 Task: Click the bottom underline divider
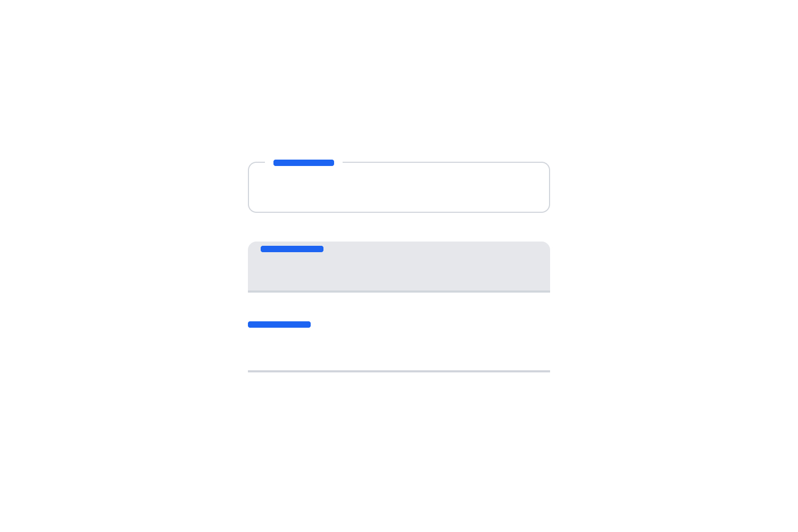point(399,371)
